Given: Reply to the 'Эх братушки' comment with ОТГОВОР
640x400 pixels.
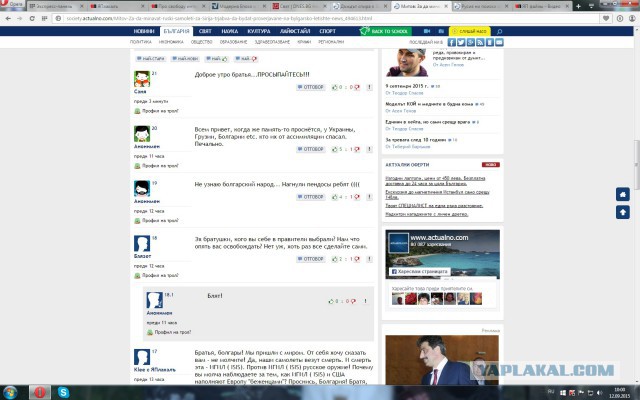Looking at the screenshot, I should pyautogui.click(x=311, y=259).
